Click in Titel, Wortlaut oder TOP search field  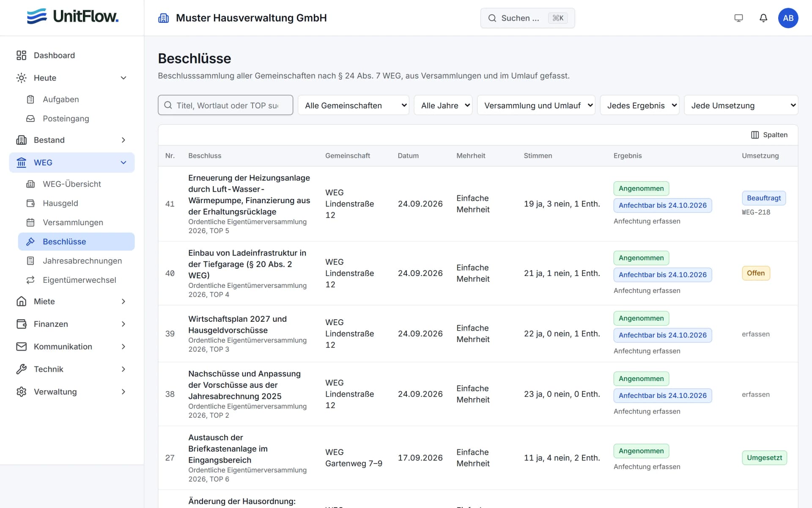click(x=225, y=105)
